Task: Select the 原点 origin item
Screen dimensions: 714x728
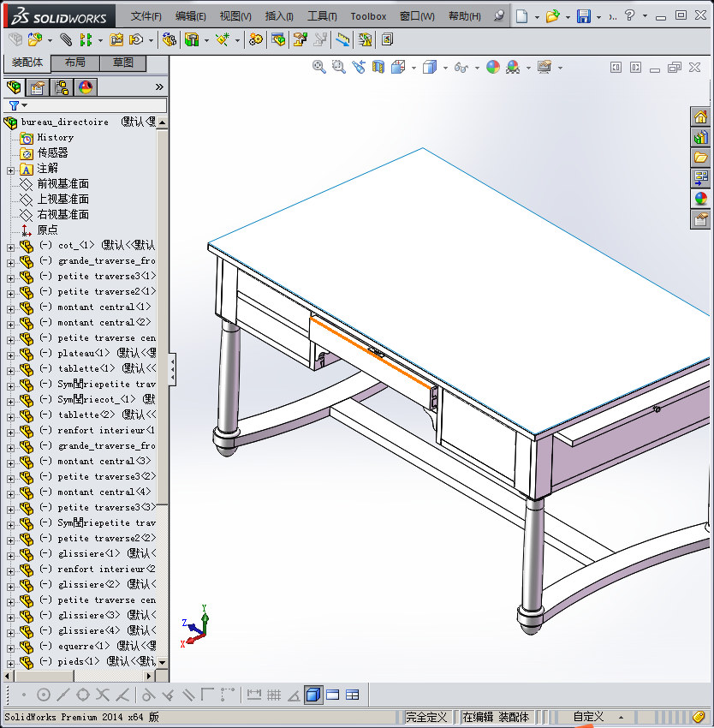Action: pos(47,230)
